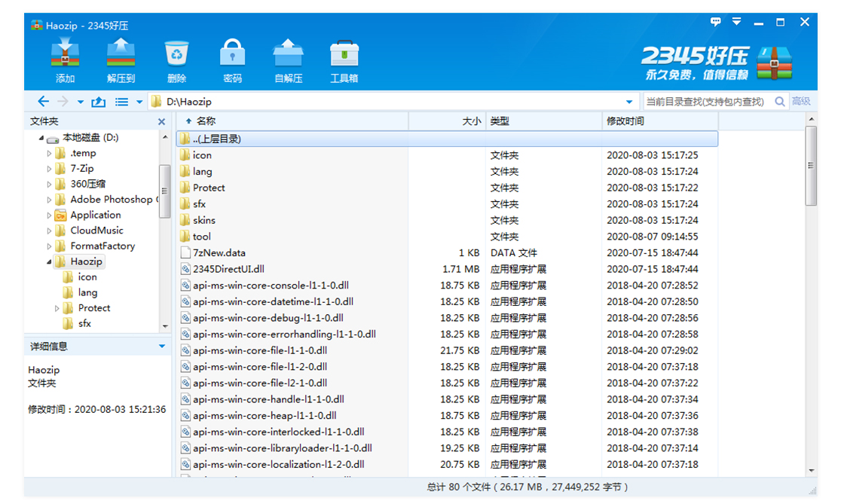Image resolution: width=844 pixels, height=504 pixels.
Task: Open the 工具箱 (Toolbox) icon
Action: click(344, 60)
